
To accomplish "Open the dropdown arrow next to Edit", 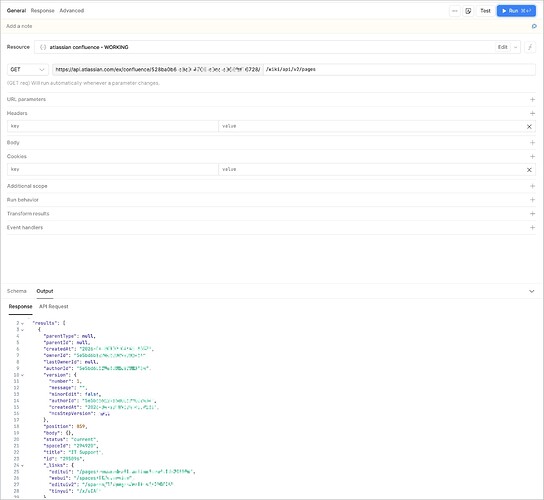I will (516, 47).
